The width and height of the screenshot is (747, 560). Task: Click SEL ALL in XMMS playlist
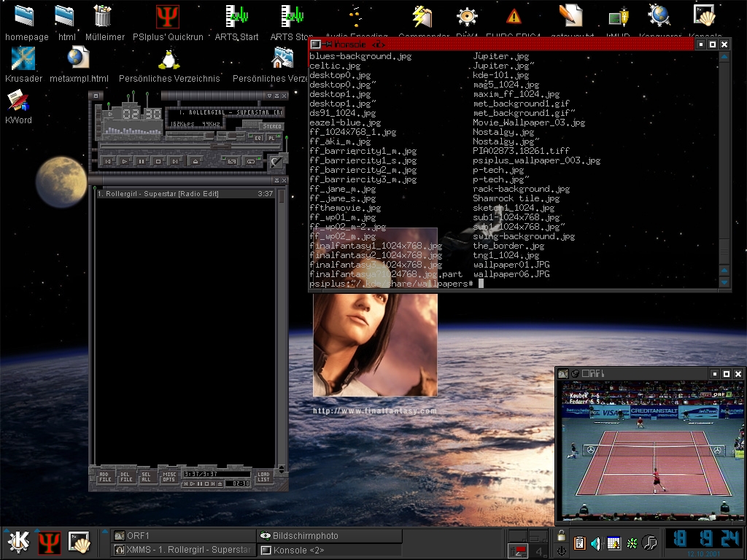pyautogui.click(x=147, y=477)
